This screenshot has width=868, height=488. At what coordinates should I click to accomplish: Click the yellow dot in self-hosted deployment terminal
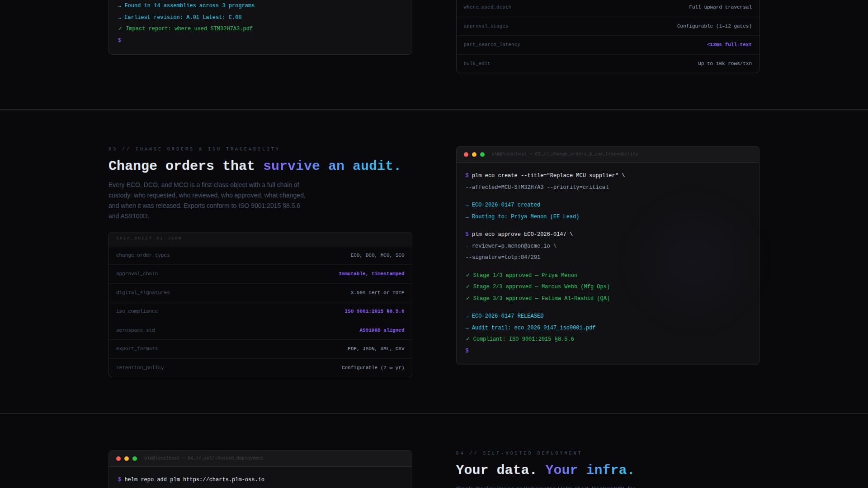coord(127,459)
